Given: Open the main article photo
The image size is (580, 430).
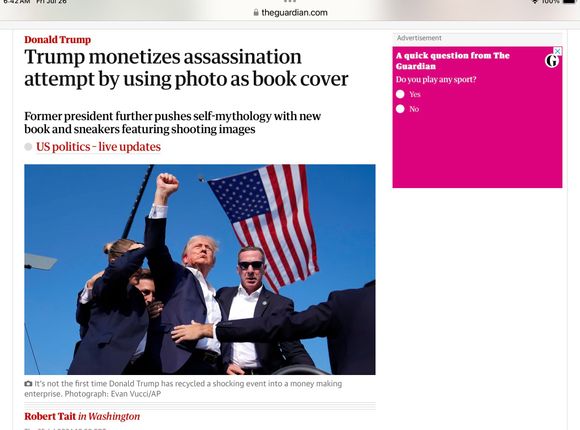Looking at the screenshot, I should pos(200,269).
